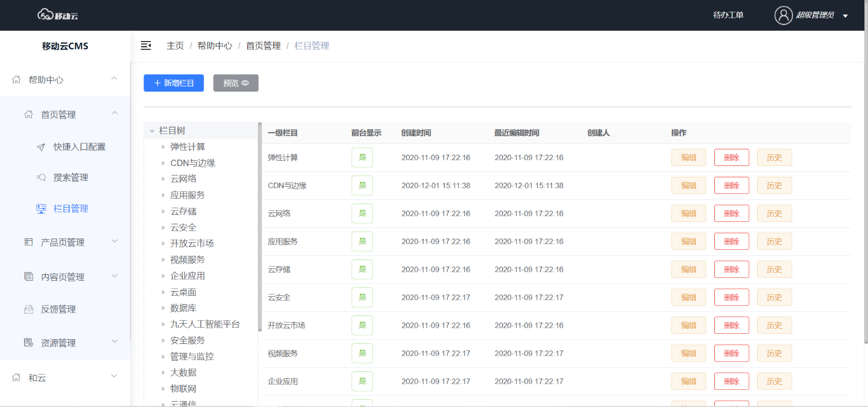This screenshot has width=868, height=407.
Task: Go to 主页 in the breadcrumb
Action: 175,46
